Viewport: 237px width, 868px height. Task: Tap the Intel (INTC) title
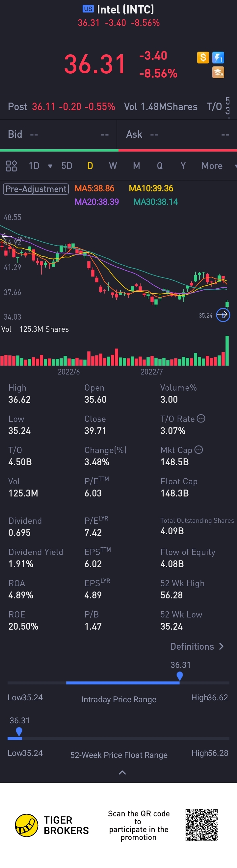(125, 10)
